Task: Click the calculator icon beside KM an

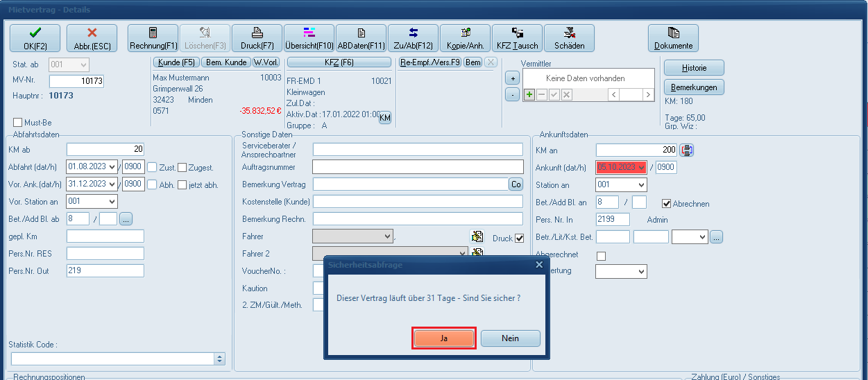Action: 686,150
